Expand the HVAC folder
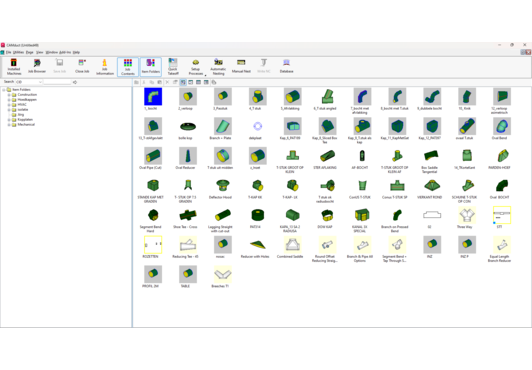532x370 pixels. point(9,104)
